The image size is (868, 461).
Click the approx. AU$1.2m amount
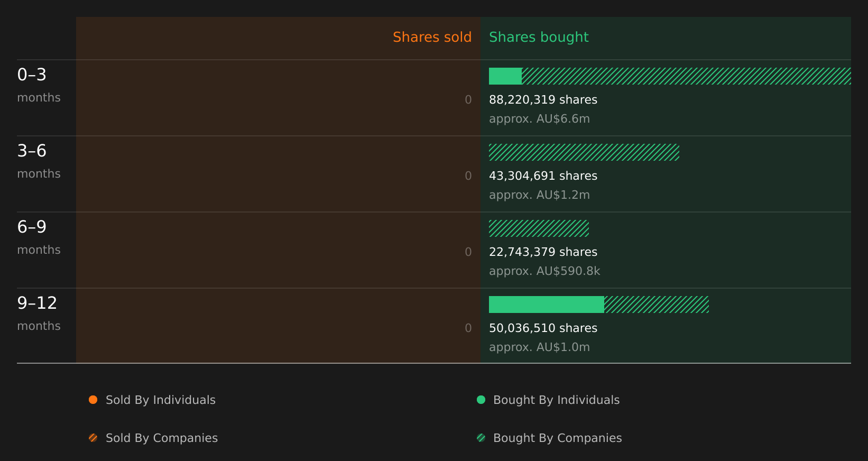click(539, 195)
